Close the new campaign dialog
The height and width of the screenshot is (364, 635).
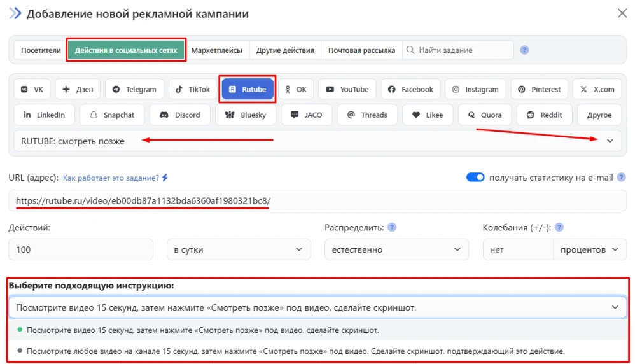point(622,13)
